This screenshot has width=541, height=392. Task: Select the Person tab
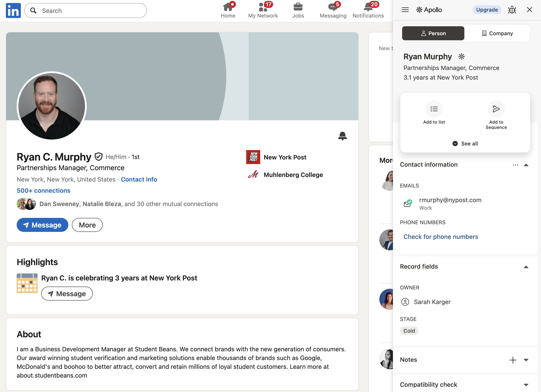(433, 33)
